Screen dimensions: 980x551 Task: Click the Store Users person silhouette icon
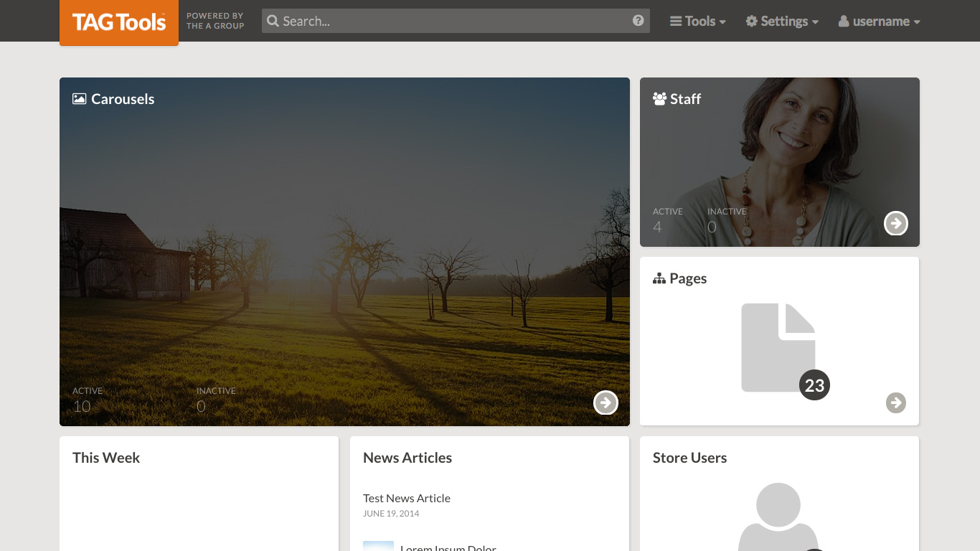778,517
